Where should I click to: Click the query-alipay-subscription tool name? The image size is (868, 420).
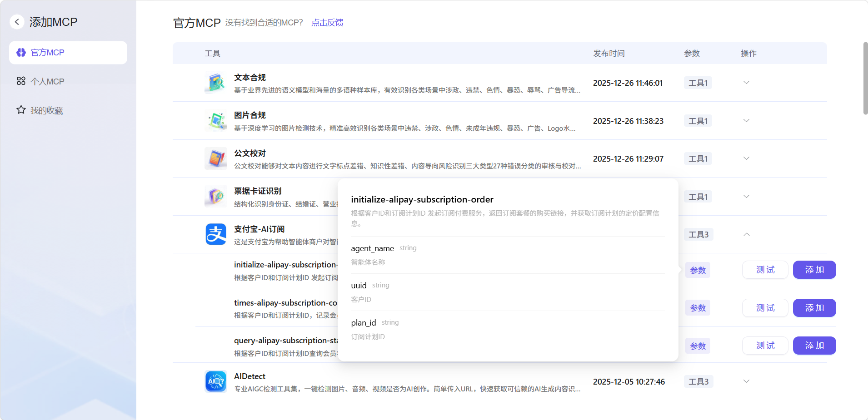tap(286, 341)
